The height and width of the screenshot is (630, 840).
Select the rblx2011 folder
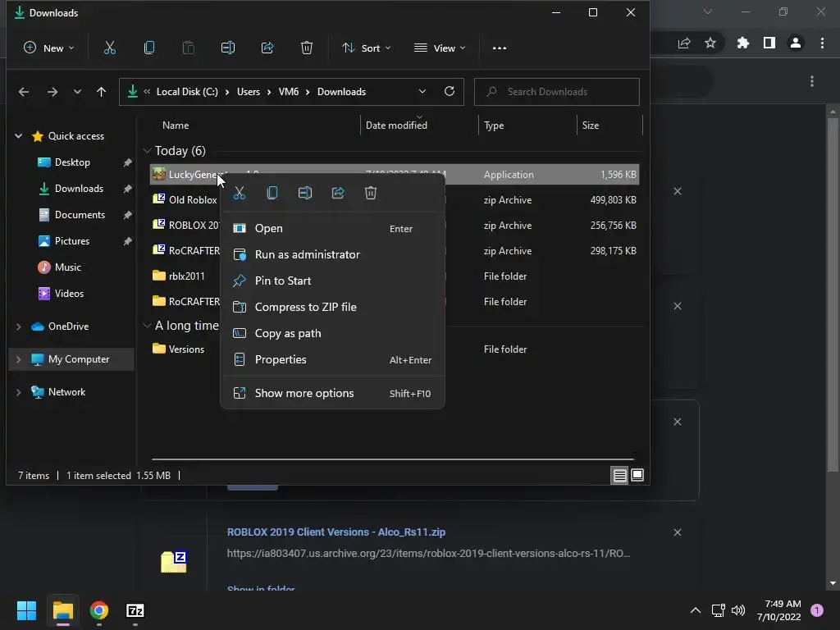(x=186, y=276)
